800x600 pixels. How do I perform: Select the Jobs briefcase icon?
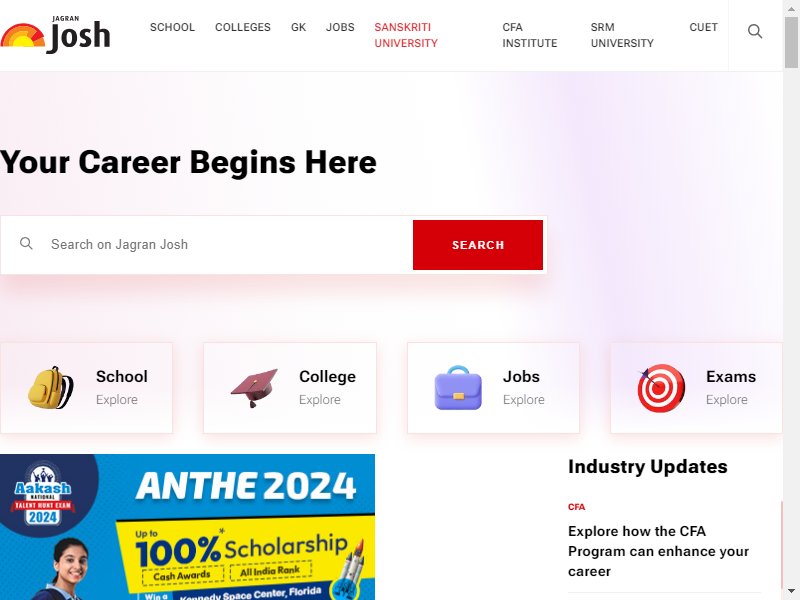click(x=458, y=388)
